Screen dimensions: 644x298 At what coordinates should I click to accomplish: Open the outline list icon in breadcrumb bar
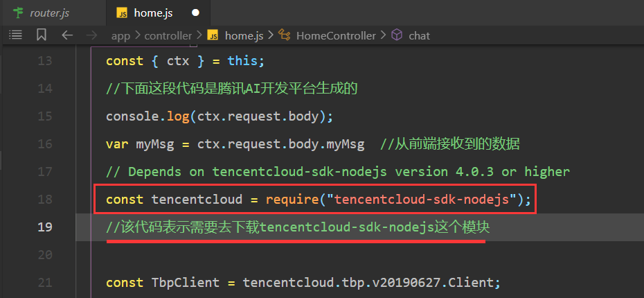[x=16, y=35]
